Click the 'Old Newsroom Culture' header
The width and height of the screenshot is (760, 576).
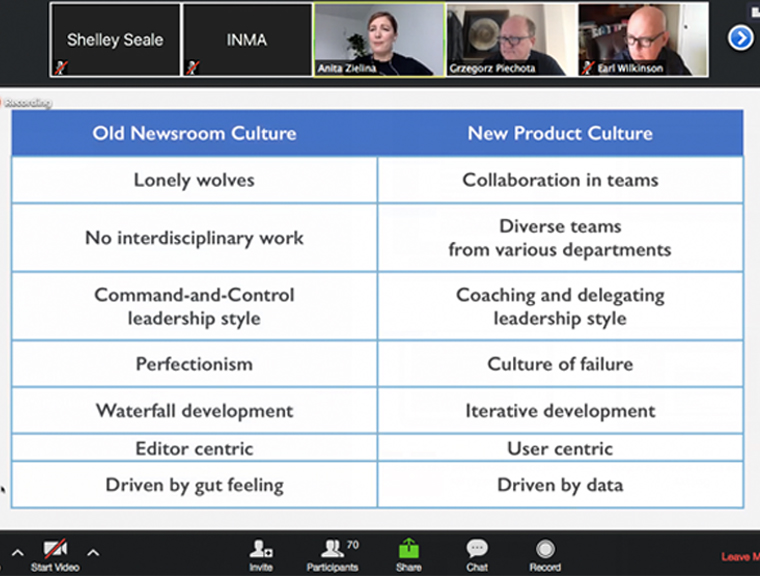click(194, 133)
